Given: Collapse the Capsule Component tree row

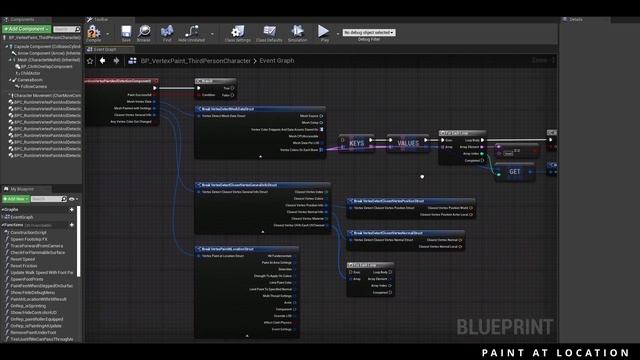Looking at the screenshot, I should (x=7, y=47).
